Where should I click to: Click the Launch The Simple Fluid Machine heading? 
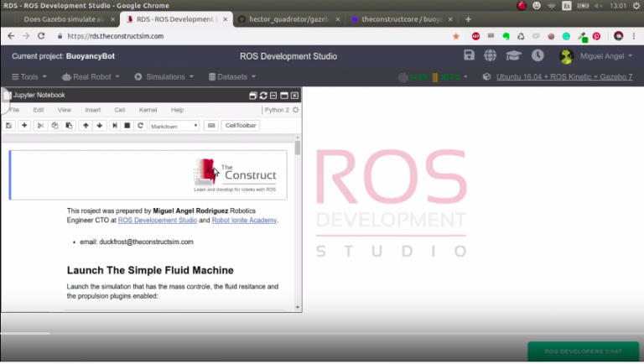pos(150,270)
